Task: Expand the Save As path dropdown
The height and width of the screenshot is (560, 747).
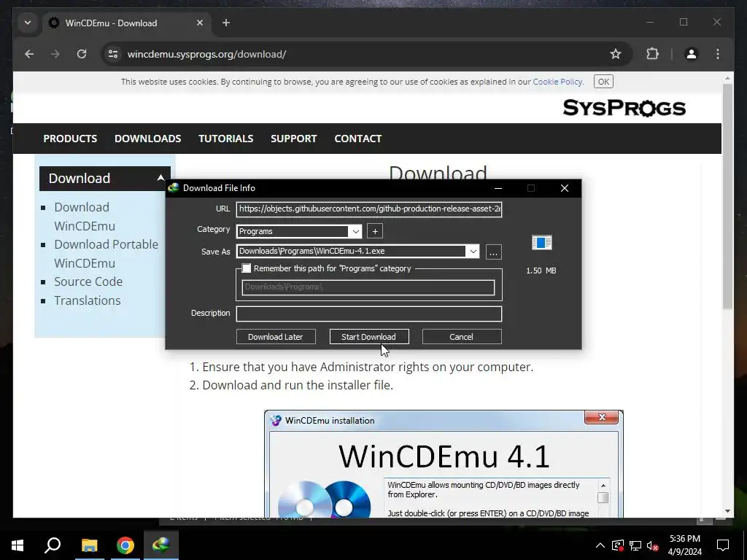Action: [473, 252]
